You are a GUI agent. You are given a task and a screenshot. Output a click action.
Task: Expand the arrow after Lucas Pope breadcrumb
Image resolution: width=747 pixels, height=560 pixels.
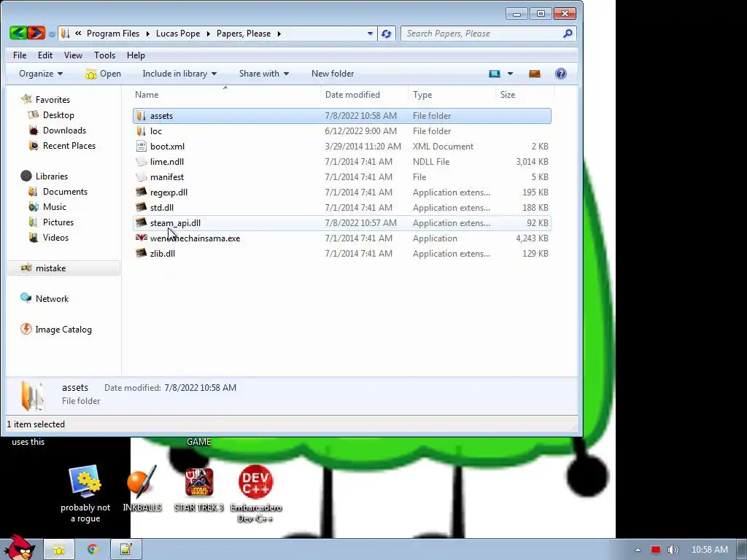click(x=209, y=34)
